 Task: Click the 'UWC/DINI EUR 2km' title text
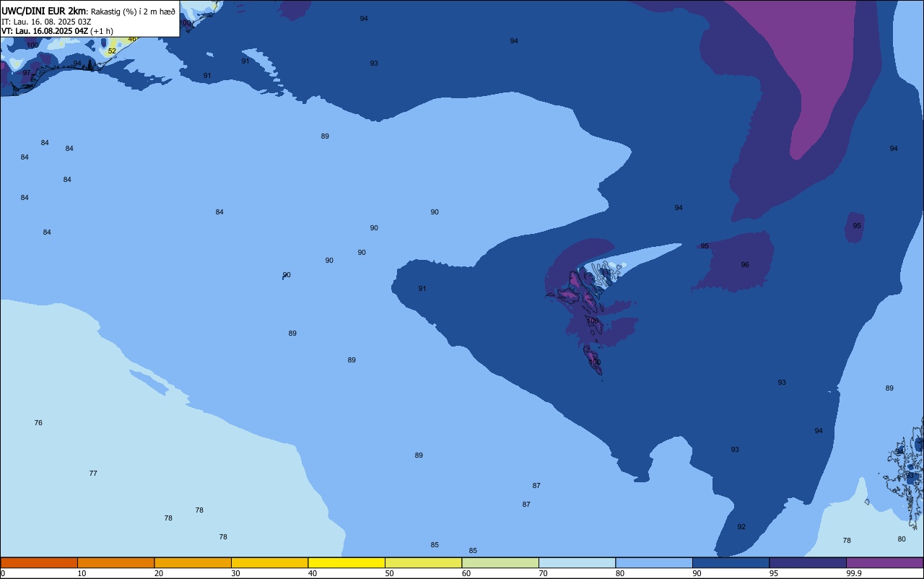[x=44, y=11]
